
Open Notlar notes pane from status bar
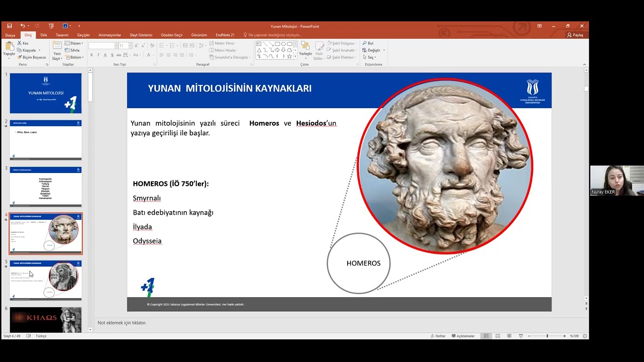point(438,336)
